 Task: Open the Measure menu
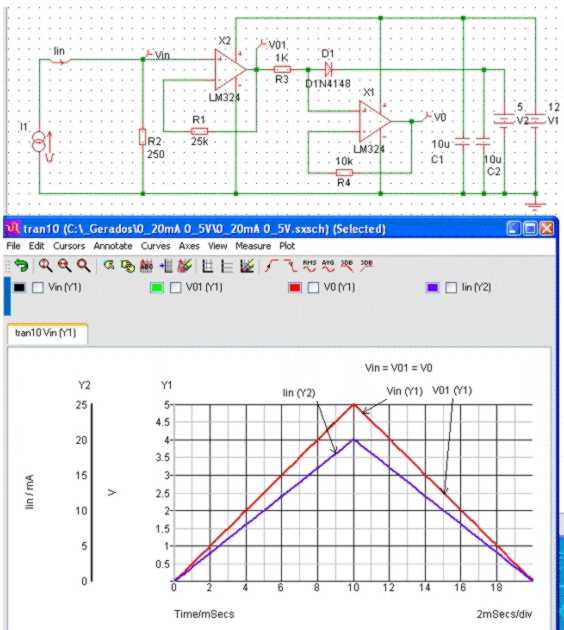pyautogui.click(x=253, y=246)
